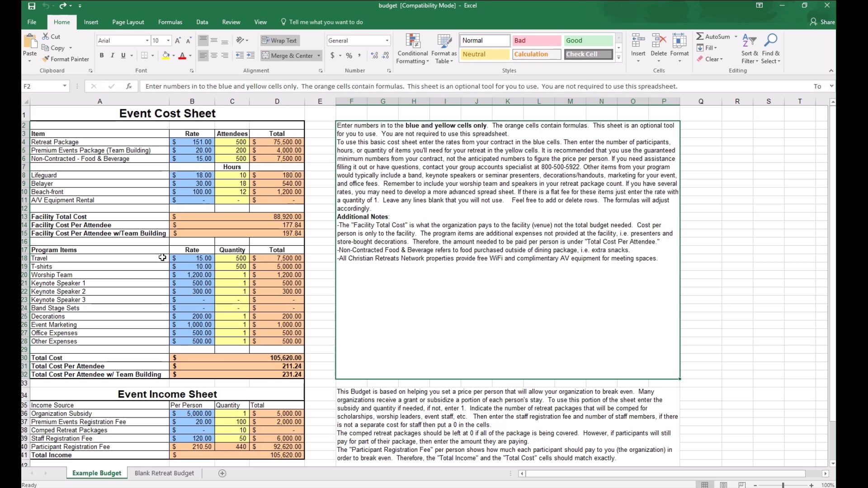Click the zoom slider in status bar
This screenshot has height=488, width=868.
tap(783, 485)
